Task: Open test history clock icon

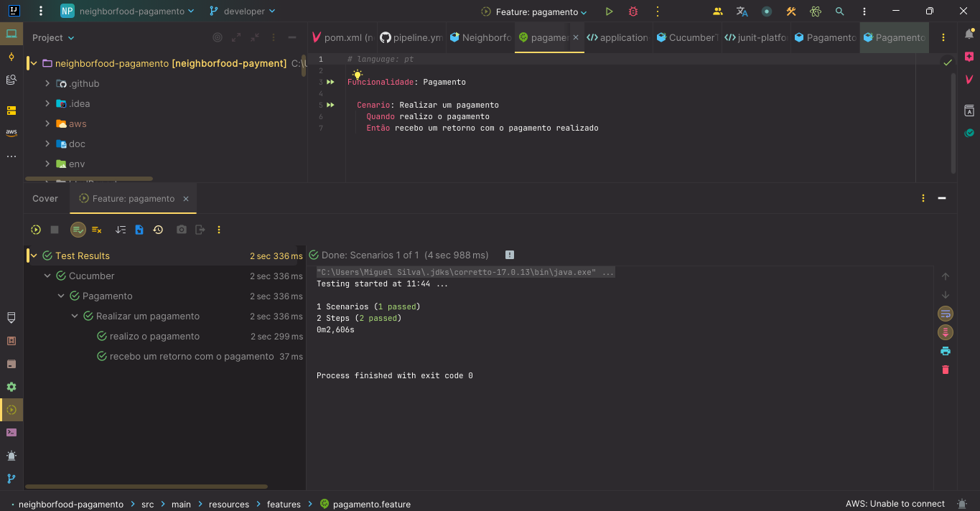Action: pos(158,230)
